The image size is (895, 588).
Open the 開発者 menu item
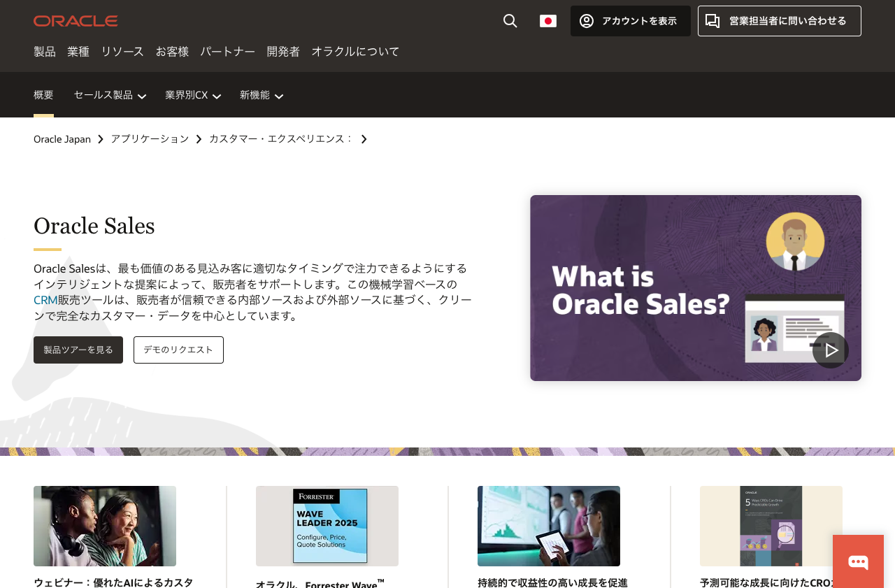(x=282, y=51)
